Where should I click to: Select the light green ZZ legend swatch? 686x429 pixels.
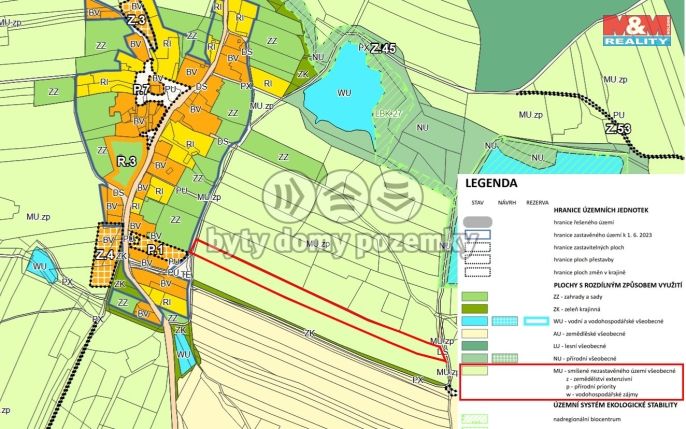(476, 296)
